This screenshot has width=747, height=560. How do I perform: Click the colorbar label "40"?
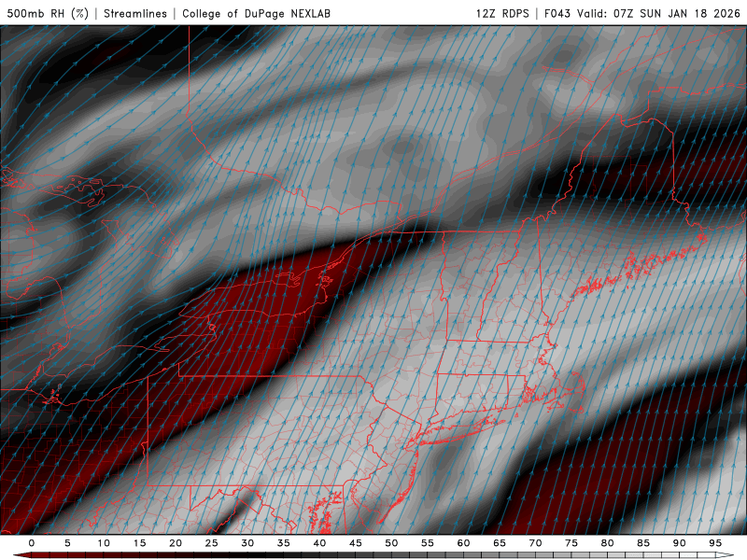tap(319, 543)
